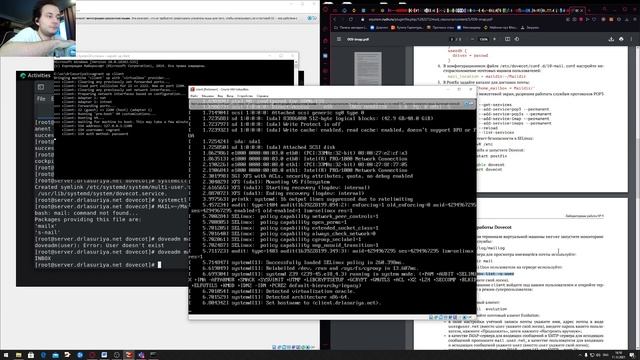Open the Вид menu in VirtualBox client window
640x360 pixels.
tap(220, 96)
